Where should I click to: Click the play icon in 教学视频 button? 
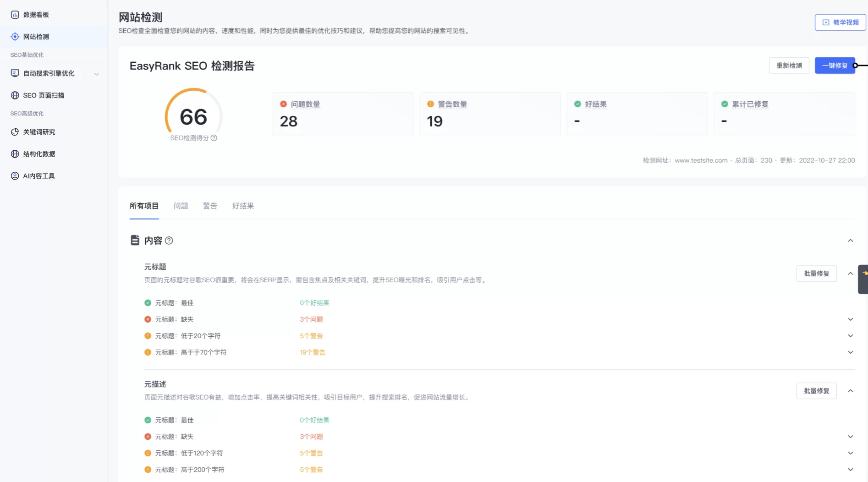click(x=826, y=22)
